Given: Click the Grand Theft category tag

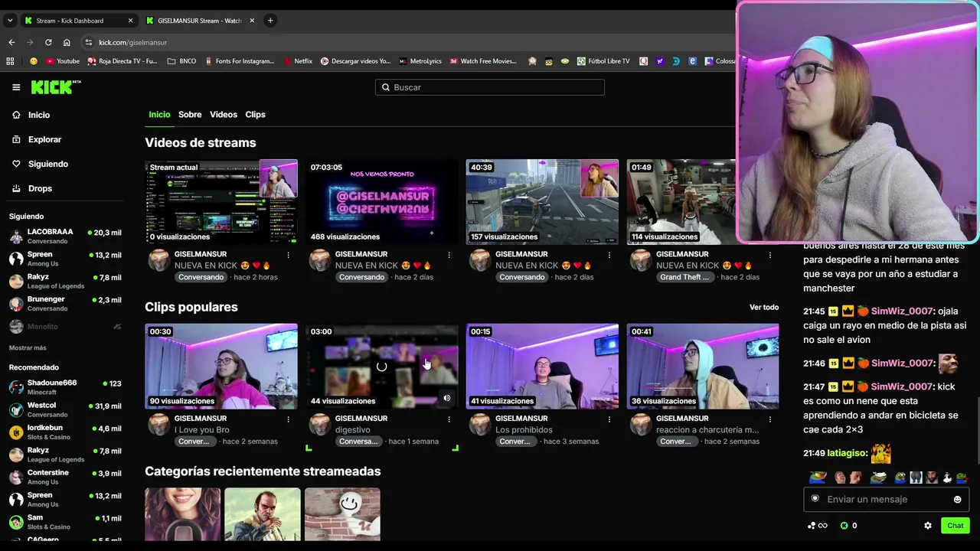Looking at the screenshot, I should 684,277.
